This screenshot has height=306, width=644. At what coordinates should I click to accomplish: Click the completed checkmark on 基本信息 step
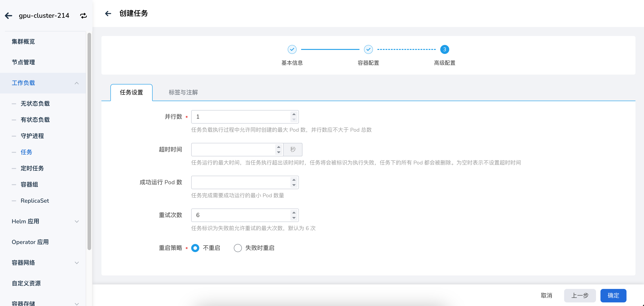(292, 49)
